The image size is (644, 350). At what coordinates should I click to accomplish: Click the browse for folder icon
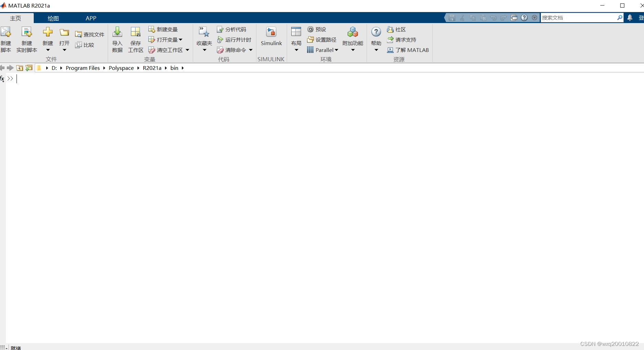[29, 68]
